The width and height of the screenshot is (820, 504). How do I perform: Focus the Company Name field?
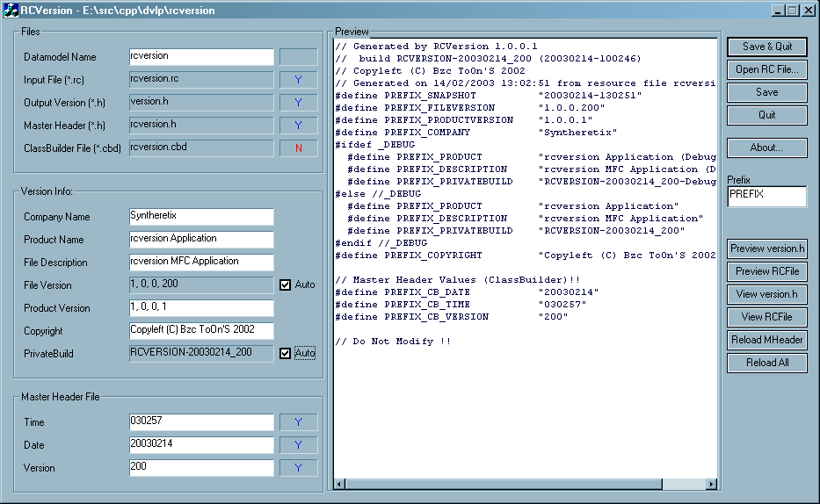click(x=201, y=217)
